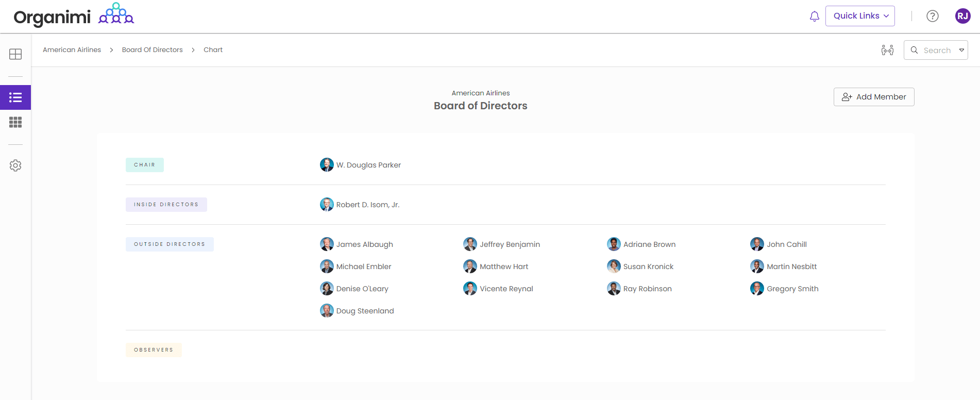980x400 pixels.
Task: Select the name Vicente Reynal
Action: (506, 289)
